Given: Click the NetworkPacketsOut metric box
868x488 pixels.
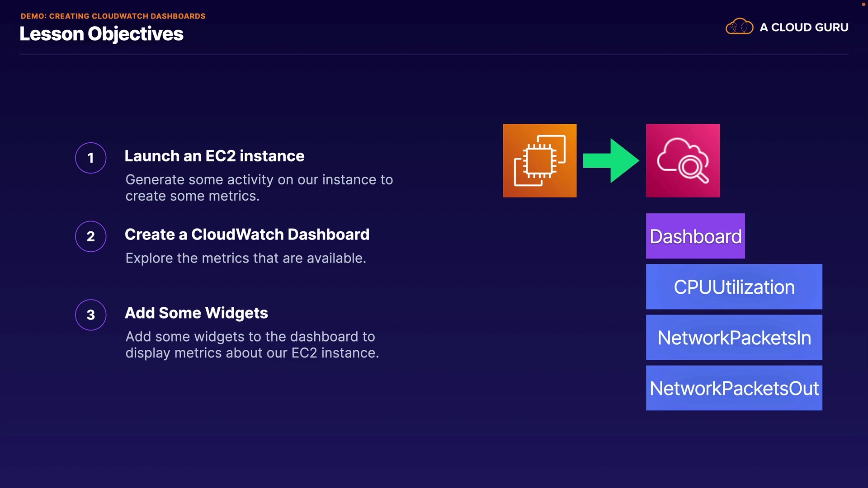Looking at the screenshot, I should (734, 388).
